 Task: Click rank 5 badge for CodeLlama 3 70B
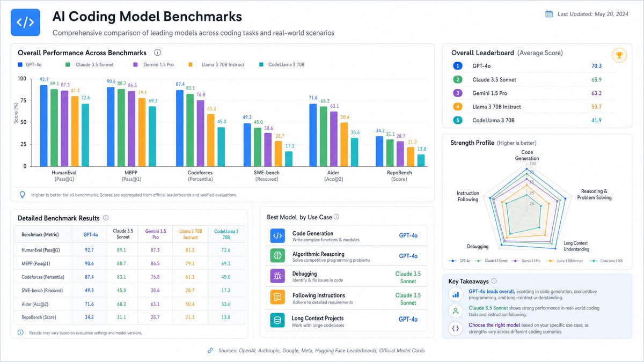[457, 120]
